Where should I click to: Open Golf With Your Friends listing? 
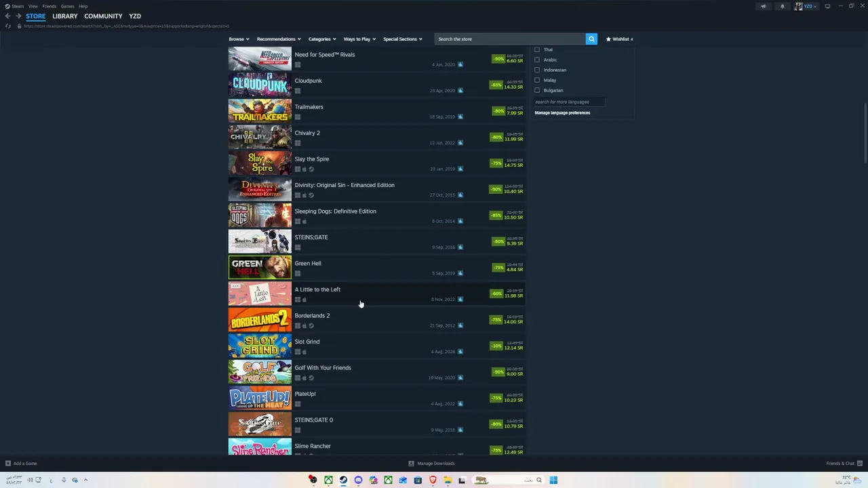[x=377, y=372]
